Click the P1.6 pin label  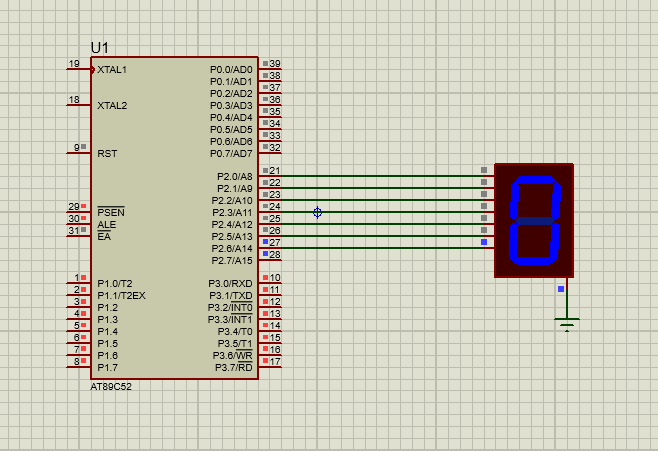(107, 355)
